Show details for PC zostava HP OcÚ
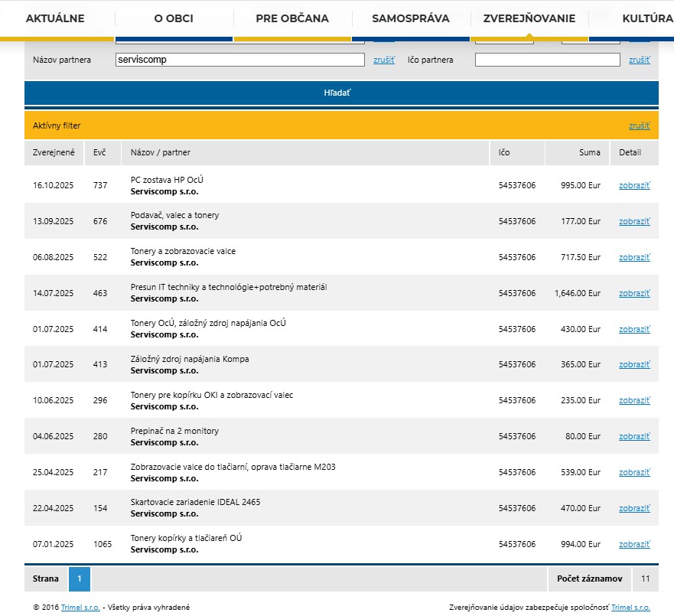This screenshot has height=616, width=674. 634,185
